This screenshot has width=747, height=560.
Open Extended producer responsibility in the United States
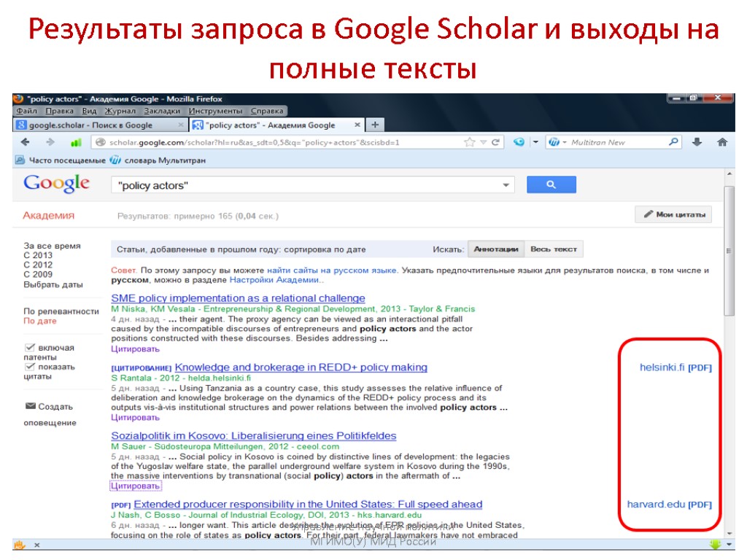(308, 504)
